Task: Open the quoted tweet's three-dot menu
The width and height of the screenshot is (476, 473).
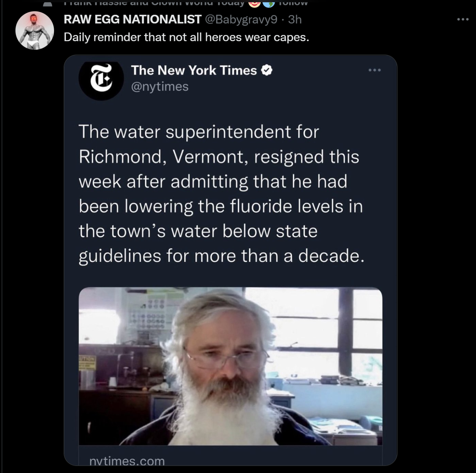Action: pos(375,70)
